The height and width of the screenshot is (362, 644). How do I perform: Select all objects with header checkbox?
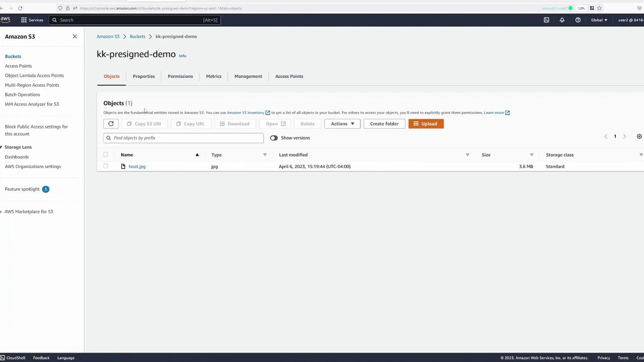106,154
